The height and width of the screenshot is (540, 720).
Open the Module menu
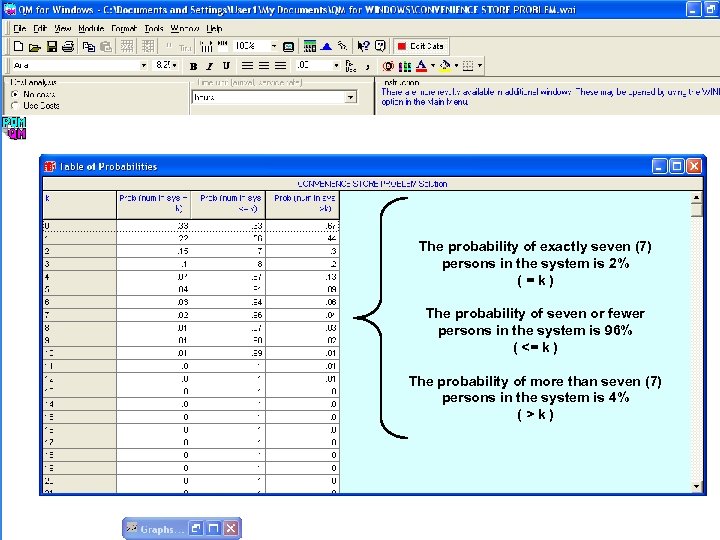click(91, 28)
